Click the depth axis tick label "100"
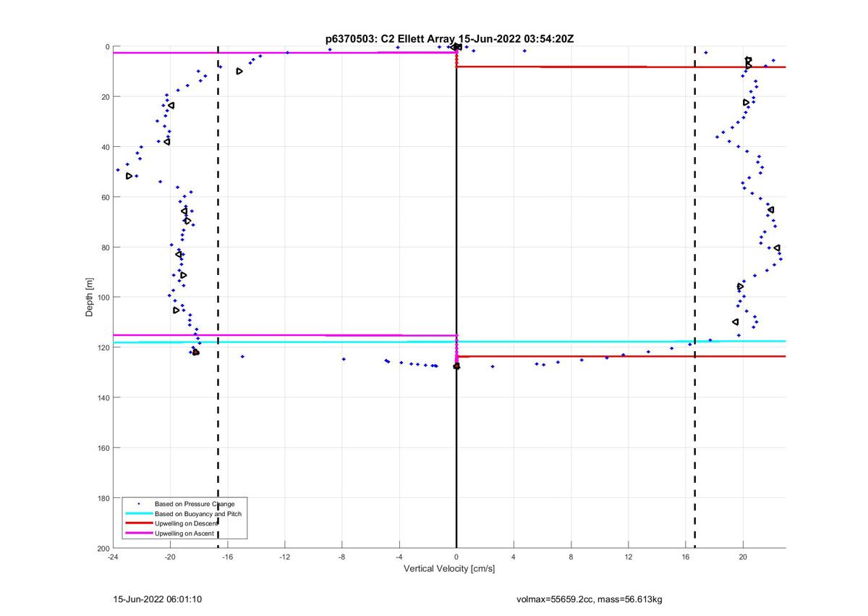 pos(103,298)
